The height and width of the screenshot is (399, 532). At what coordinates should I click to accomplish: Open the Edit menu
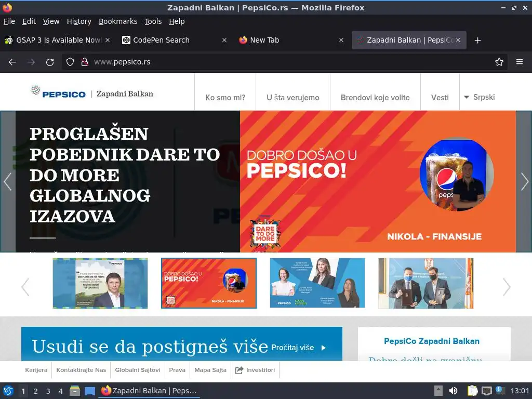pyautogui.click(x=29, y=21)
